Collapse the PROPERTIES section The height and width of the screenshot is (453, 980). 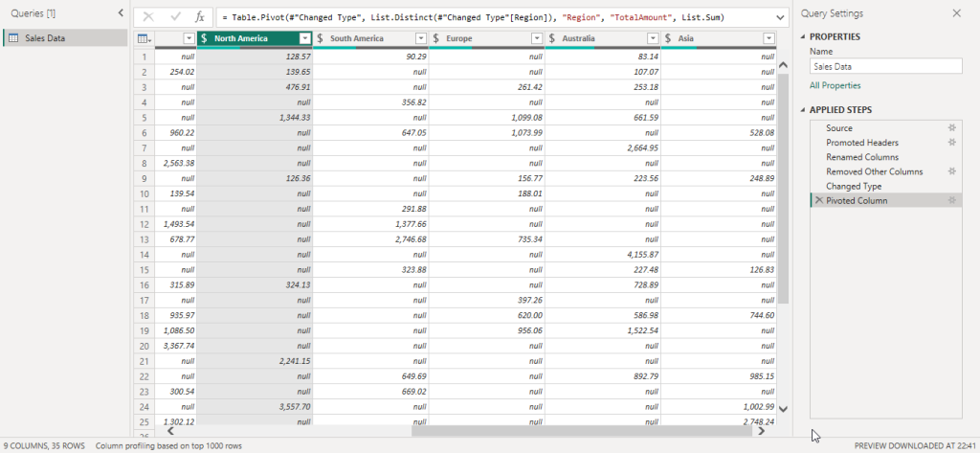point(803,37)
